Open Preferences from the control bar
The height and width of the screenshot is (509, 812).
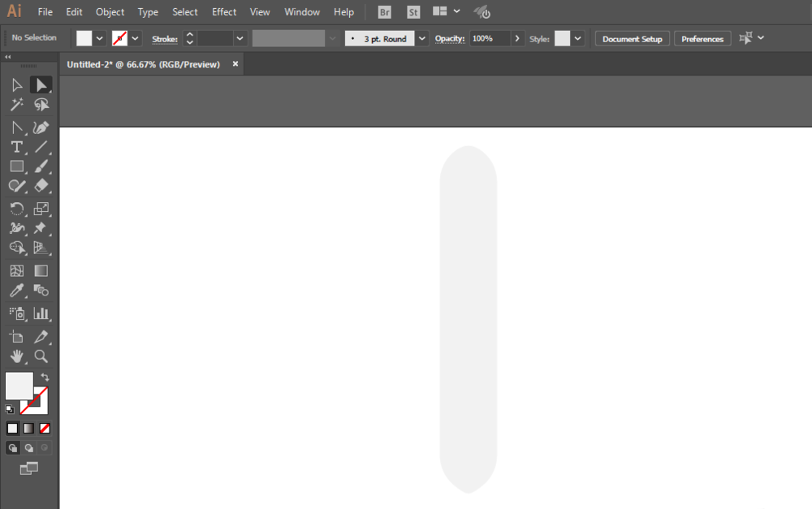pyautogui.click(x=702, y=39)
